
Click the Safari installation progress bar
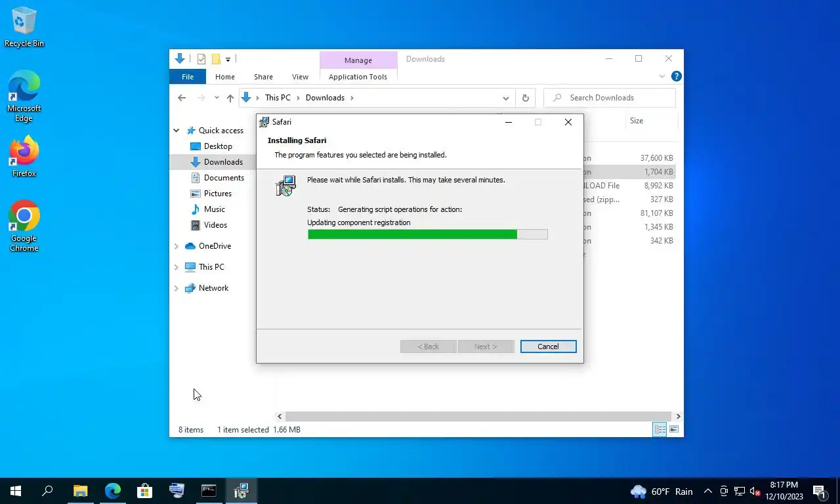tap(427, 234)
